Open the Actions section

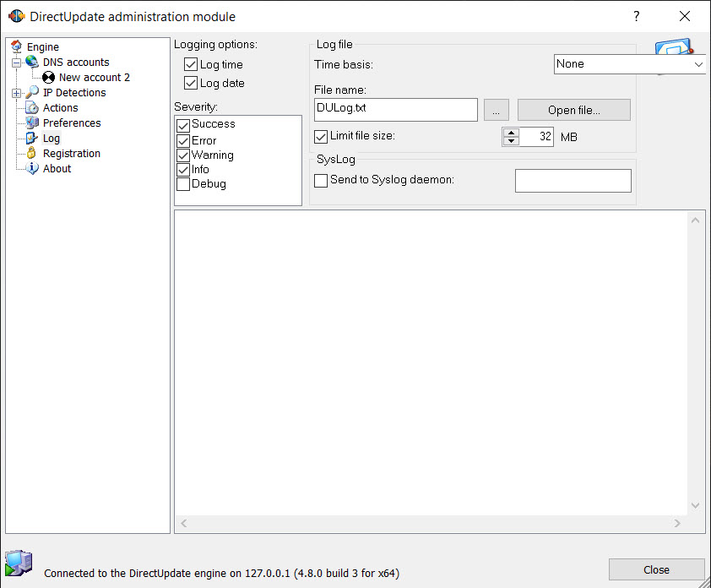[x=60, y=107]
